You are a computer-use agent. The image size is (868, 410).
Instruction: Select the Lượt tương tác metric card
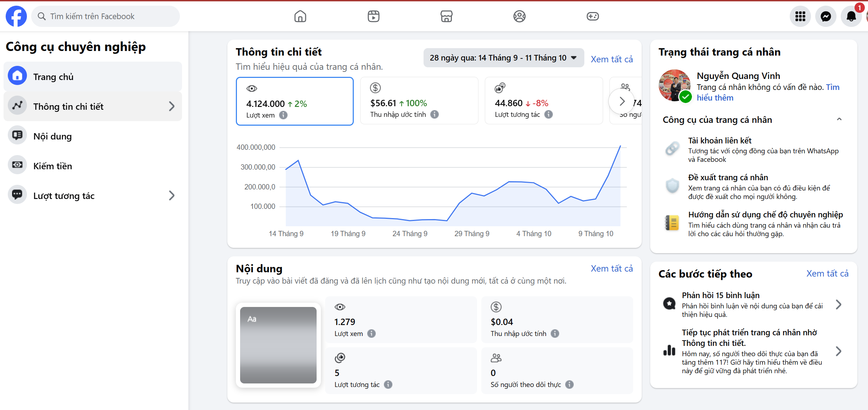[x=544, y=101]
